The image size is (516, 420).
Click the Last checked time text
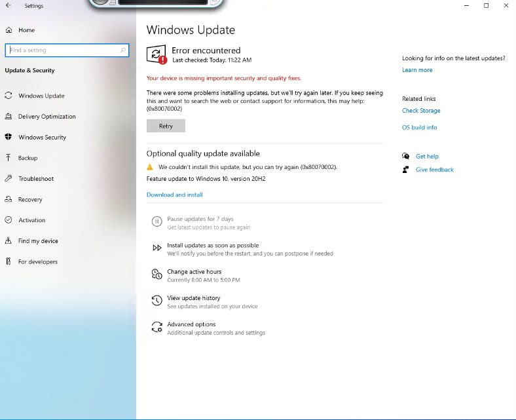[x=212, y=60]
